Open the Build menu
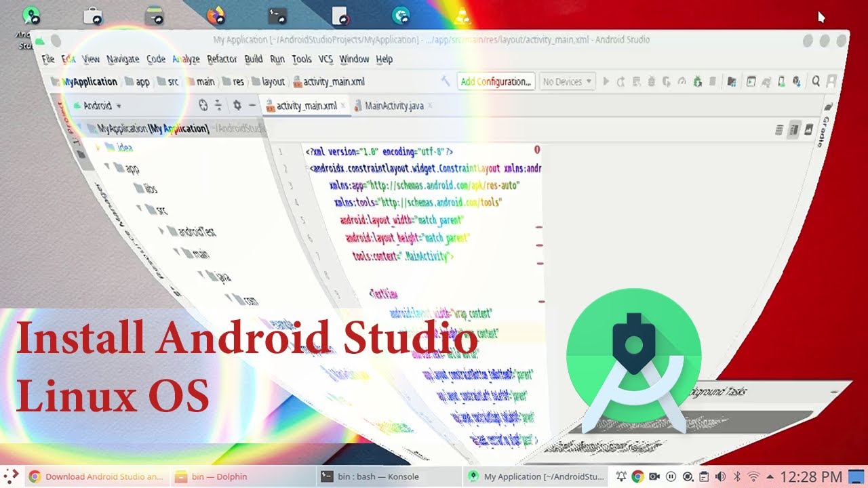 254,59
